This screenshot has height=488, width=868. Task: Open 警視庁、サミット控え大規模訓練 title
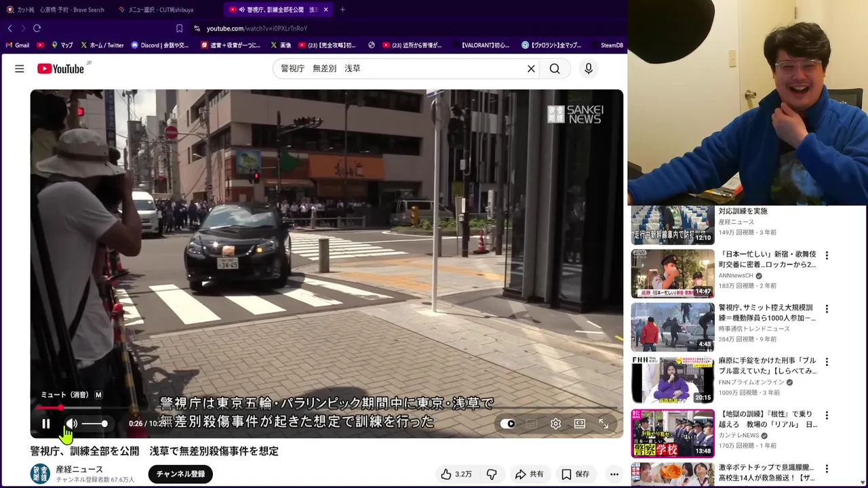[x=768, y=312]
